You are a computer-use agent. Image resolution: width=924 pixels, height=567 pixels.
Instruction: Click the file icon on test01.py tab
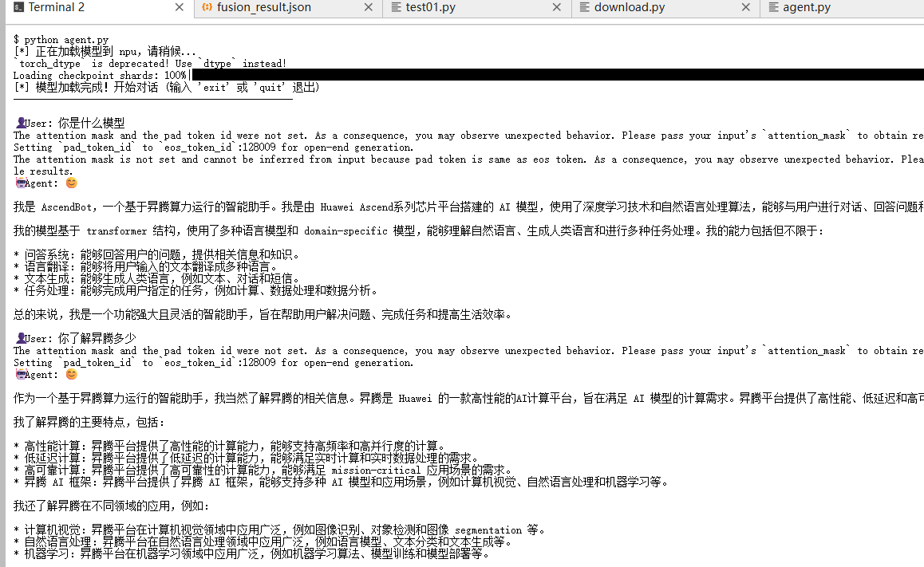(x=396, y=8)
